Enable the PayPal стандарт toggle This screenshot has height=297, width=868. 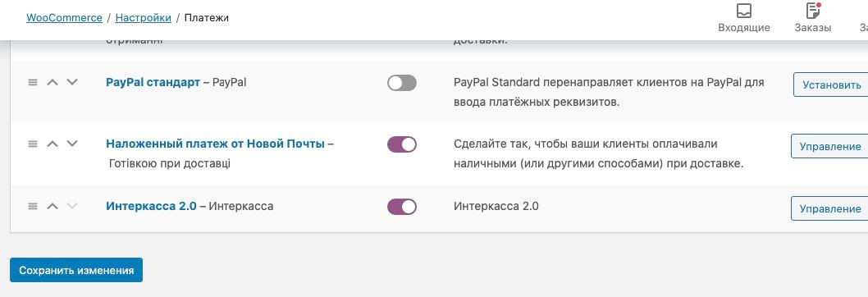(x=402, y=83)
